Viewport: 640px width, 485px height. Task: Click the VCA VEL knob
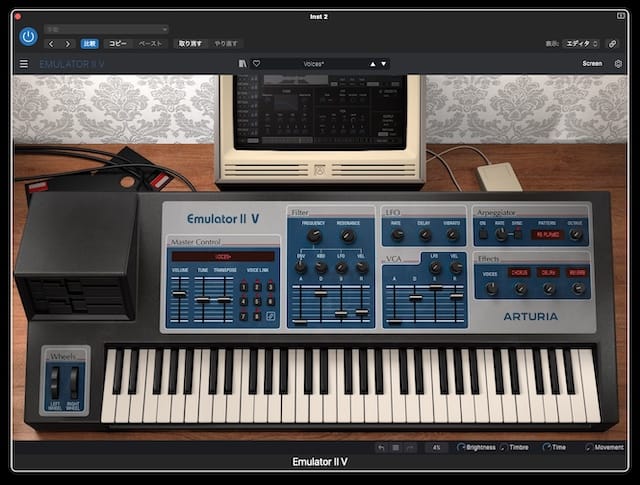tap(455, 267)
